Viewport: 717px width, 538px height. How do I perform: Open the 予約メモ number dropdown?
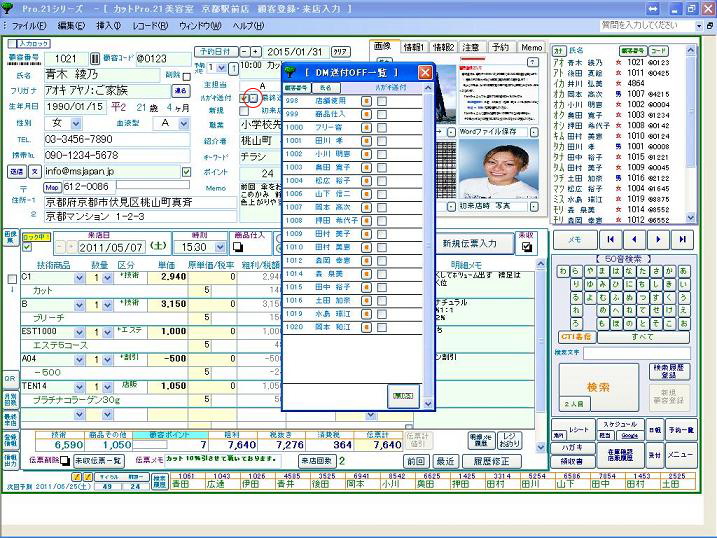(x=221, y=68)
